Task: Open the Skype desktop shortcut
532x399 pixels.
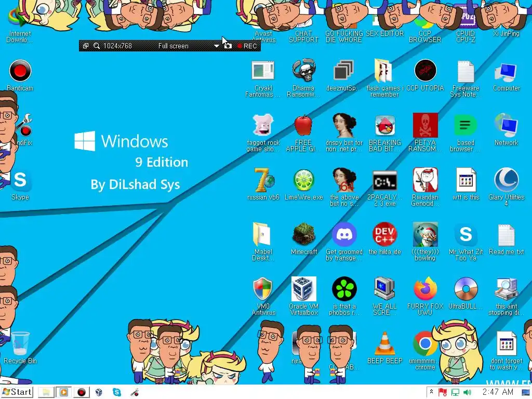Action: 20,180
